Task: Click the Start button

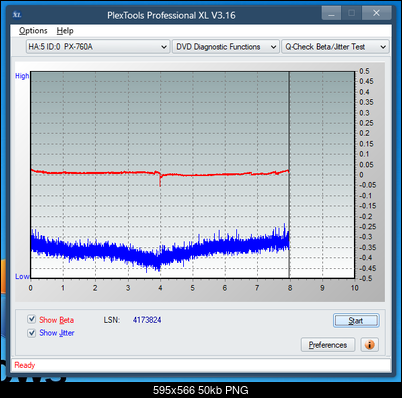Action: [x=356, y=321]
